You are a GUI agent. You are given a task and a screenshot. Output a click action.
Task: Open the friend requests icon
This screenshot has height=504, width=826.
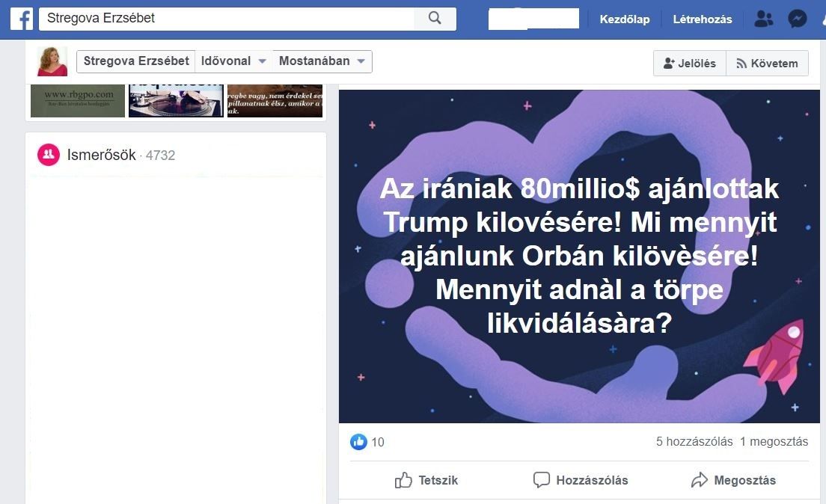tap(763, 19)
